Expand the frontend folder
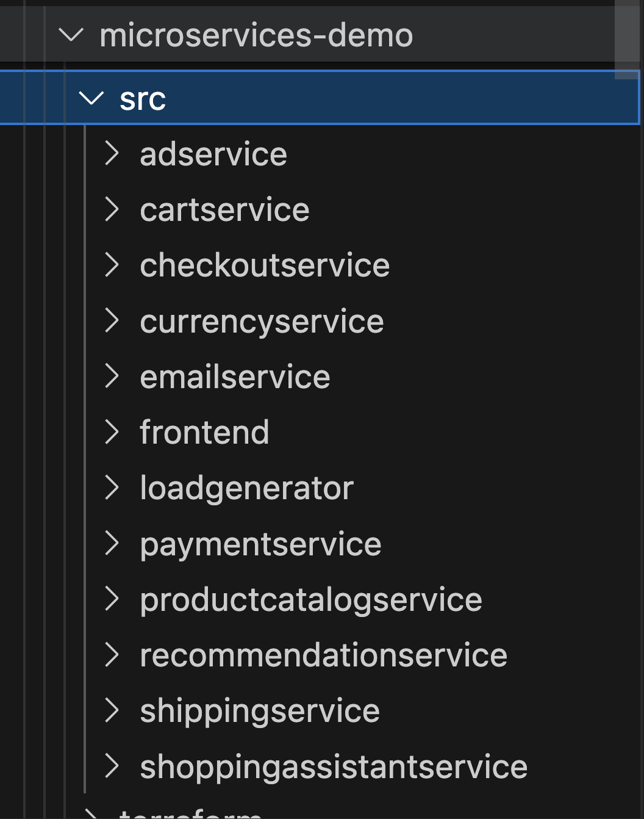 [112, 432]
